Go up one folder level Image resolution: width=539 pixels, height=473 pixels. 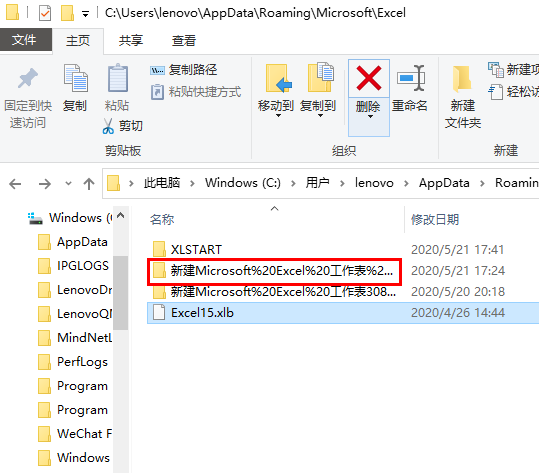89,184
